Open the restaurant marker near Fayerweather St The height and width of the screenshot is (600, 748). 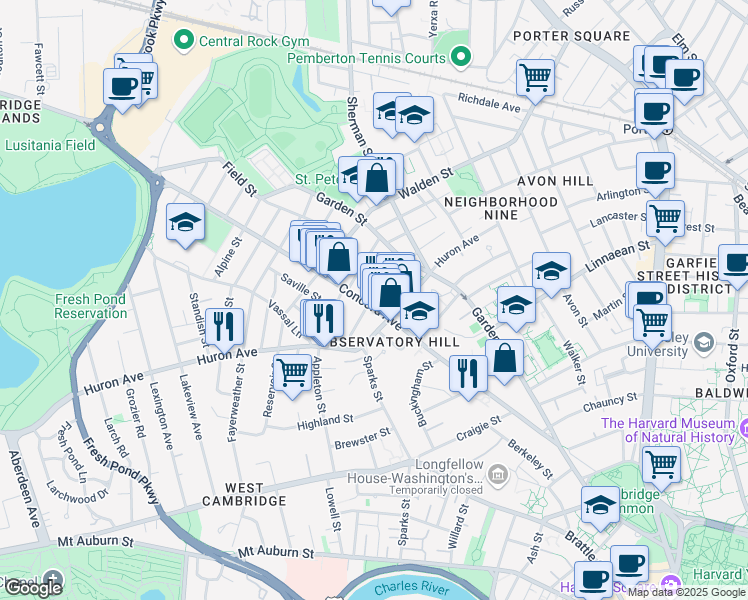pos(223,325)
